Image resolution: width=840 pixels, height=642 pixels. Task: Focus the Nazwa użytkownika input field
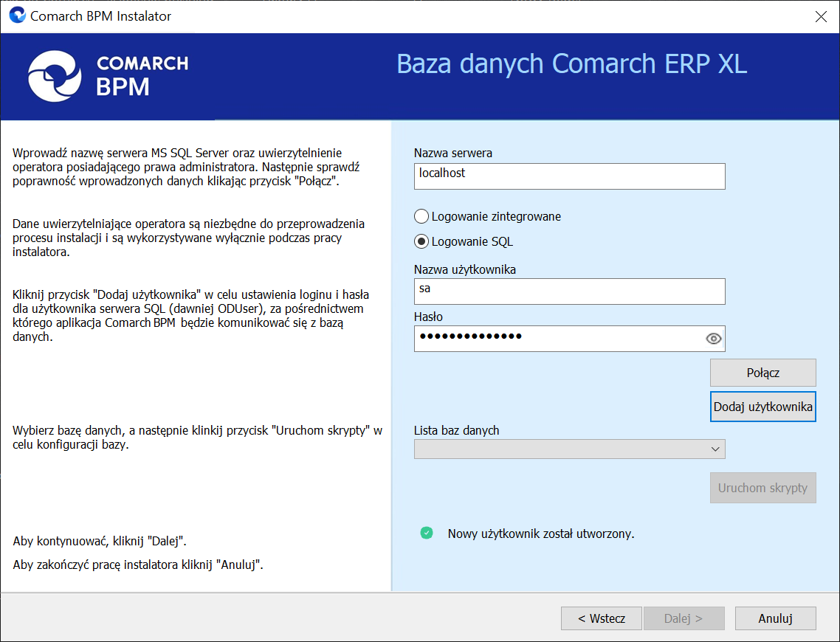[x=569, y=291]
